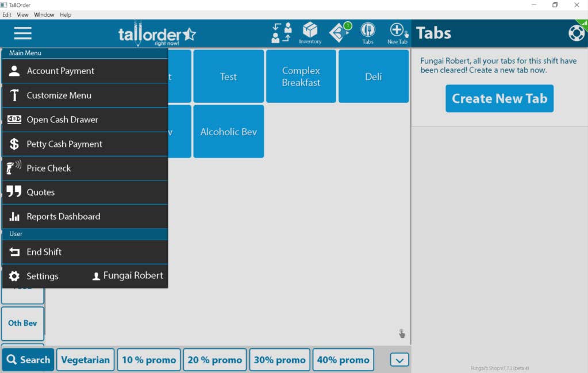Click the lifebuoy help icon in Tabs panel
This screenshot has height=373, width=588.
pos(577,33)
